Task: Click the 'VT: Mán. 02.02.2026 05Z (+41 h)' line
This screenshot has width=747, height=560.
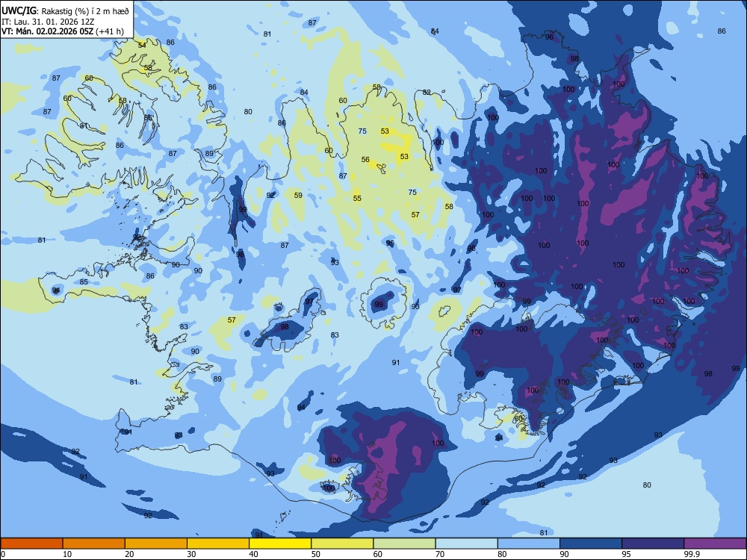Action: click(x=63, y=31)
